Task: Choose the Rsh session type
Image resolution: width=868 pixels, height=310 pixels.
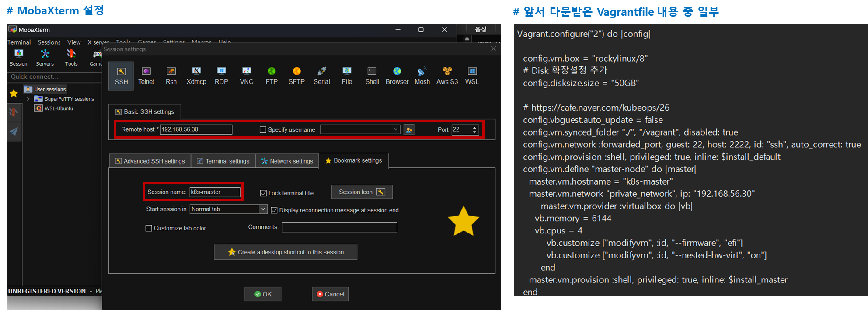Action: (x=171, y=76)
